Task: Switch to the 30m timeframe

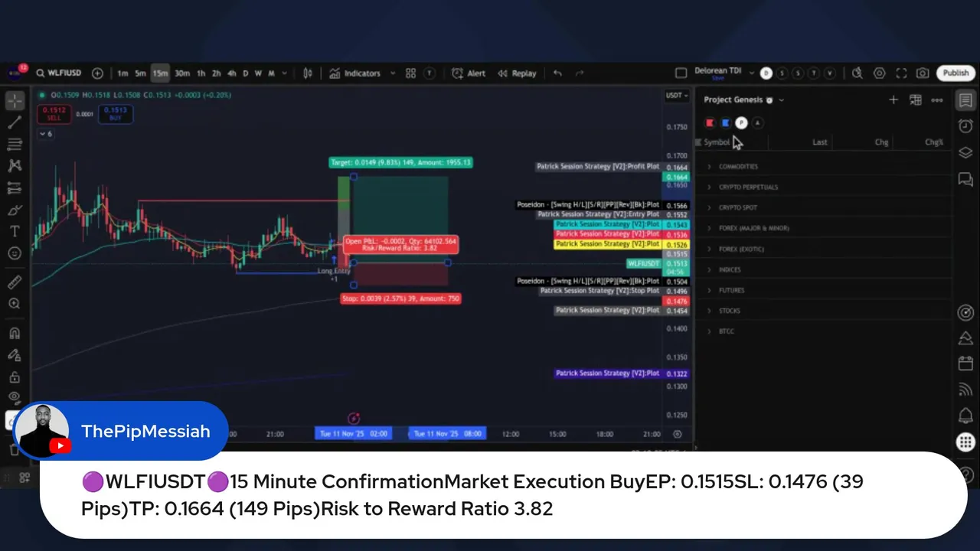Action: (x=182, y=73)
